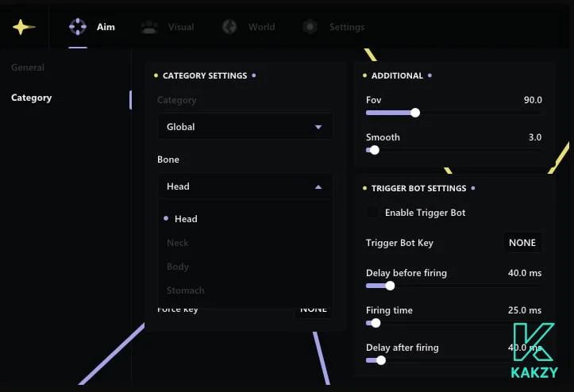Viewport: 574px width, 392px height.
Task: Choose Neck from the Bone list
Action: [178, 243]
